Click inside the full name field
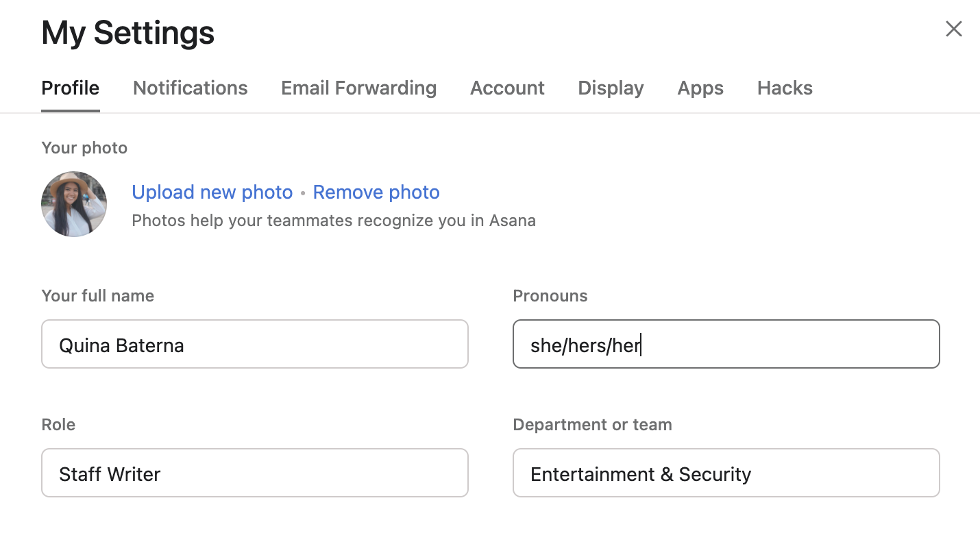 click(254, 344)
